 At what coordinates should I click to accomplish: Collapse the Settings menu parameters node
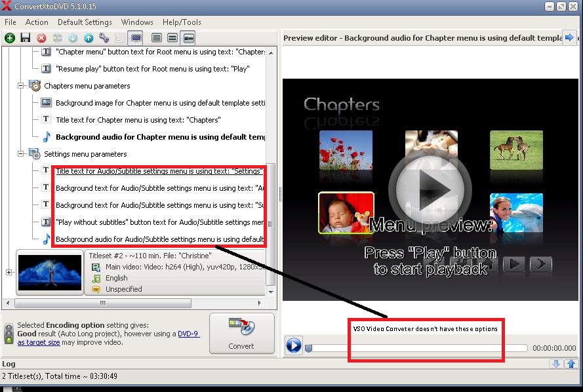(21, 154)
